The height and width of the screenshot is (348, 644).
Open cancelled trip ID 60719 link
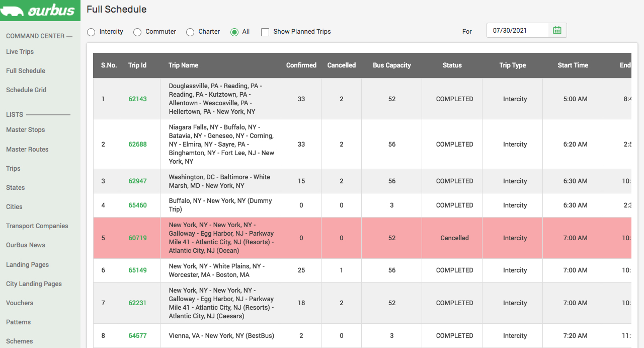point(137,238)
